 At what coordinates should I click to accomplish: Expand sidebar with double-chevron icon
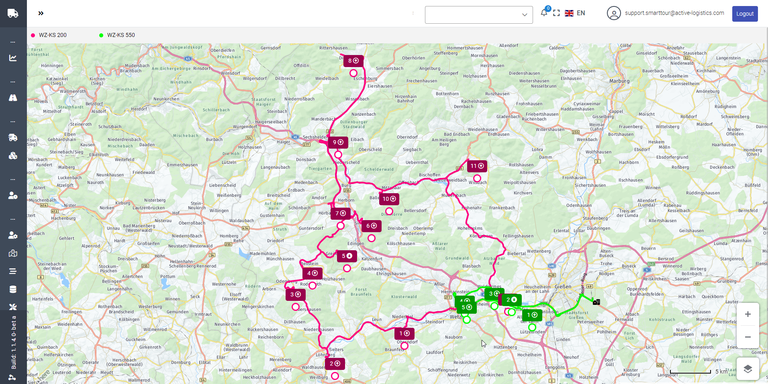41,13
